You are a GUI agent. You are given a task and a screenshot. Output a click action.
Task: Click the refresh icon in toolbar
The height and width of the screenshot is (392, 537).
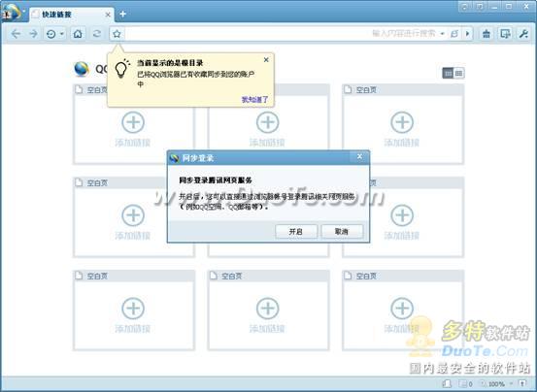point(97,34)
